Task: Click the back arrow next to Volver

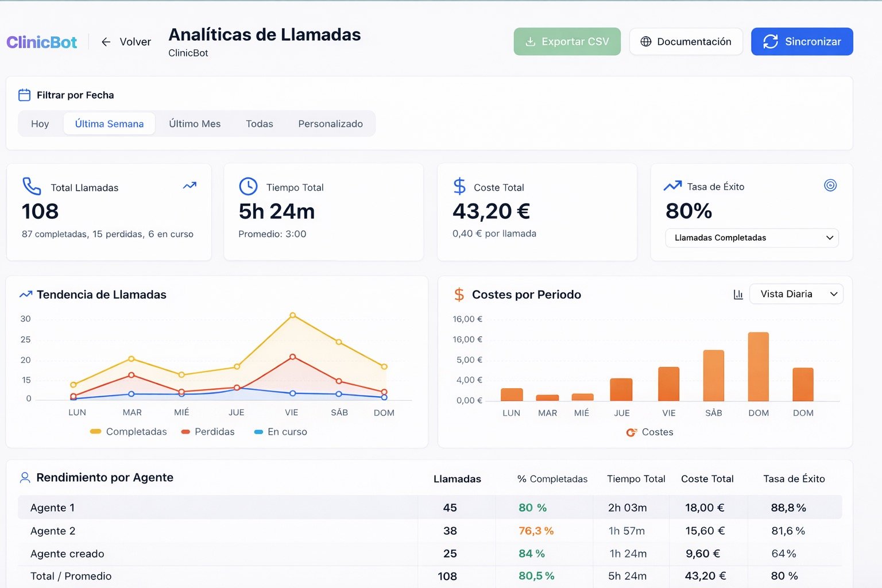Action: click(106, 42)
